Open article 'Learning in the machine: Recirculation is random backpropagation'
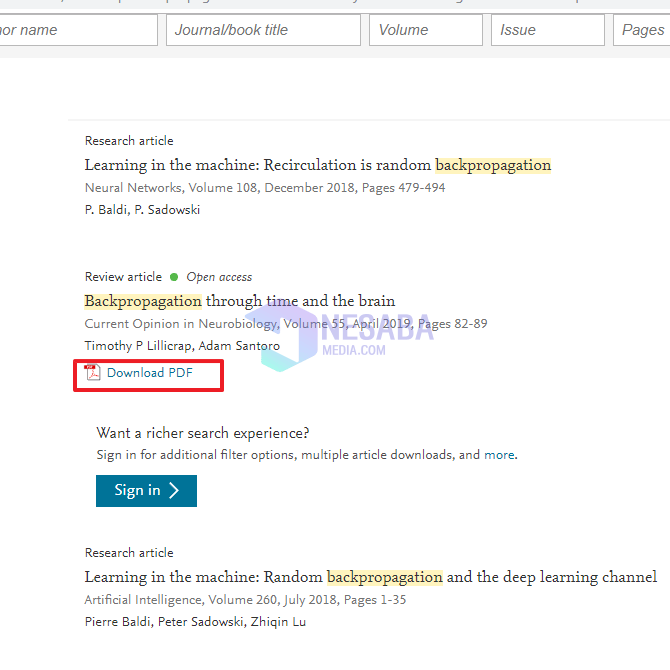Image resolution: width=670 pixels, height=670 pixels. (317, 165)
